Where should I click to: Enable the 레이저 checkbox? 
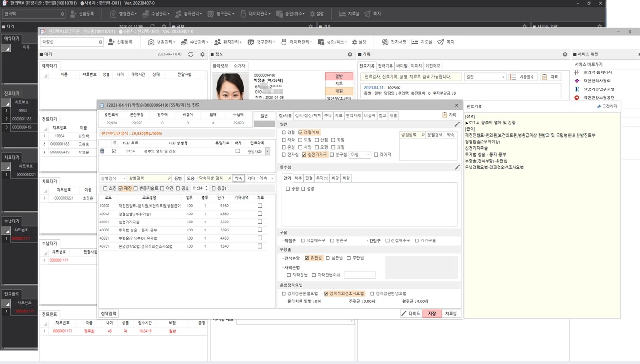coord(376,154)
